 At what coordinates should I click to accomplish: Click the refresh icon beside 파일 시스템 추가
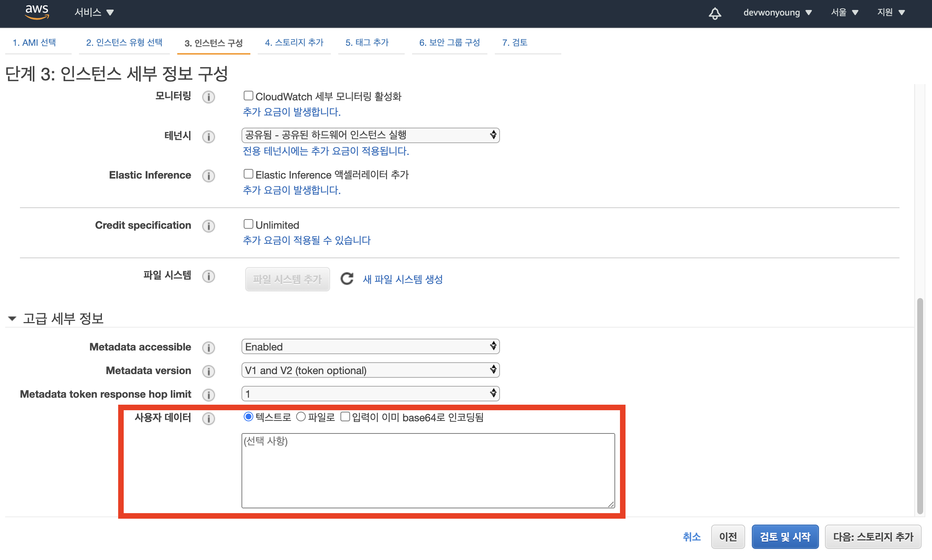(x=347, y=279)
